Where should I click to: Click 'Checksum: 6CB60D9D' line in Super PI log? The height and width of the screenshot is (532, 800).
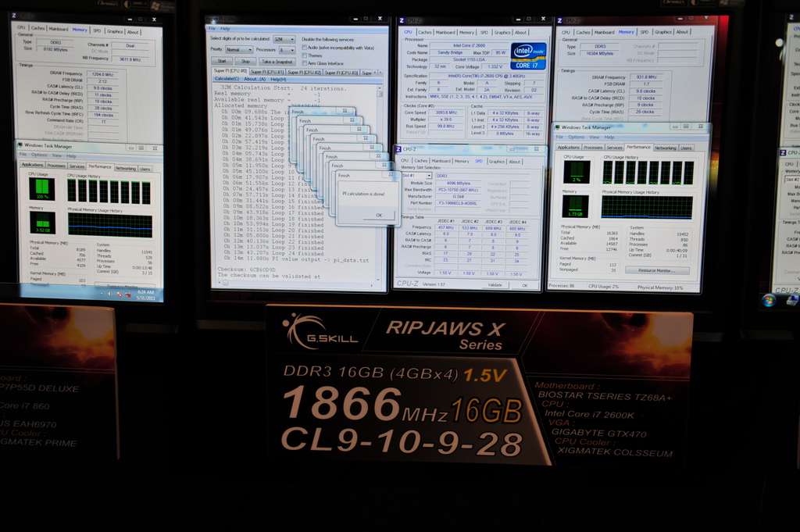click(x=246, y=270)
